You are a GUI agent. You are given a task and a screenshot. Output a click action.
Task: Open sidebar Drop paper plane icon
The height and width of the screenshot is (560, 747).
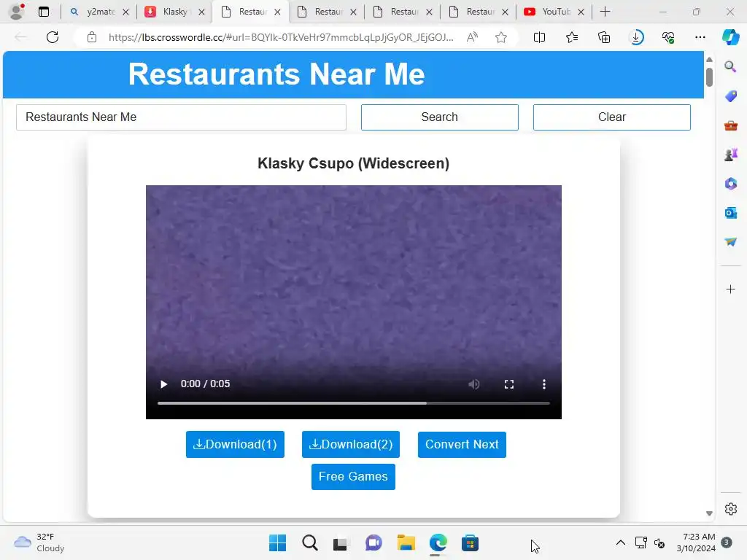(x=730, y=242)
